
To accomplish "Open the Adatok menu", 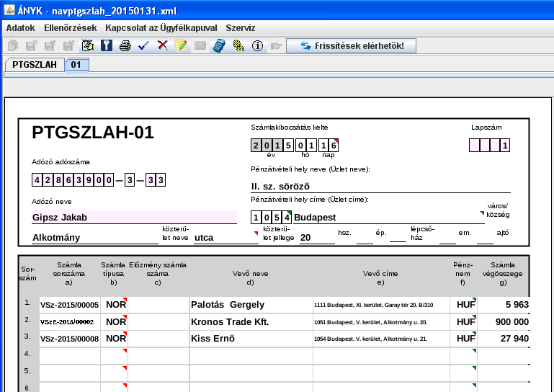I will (x=20, y=28).
